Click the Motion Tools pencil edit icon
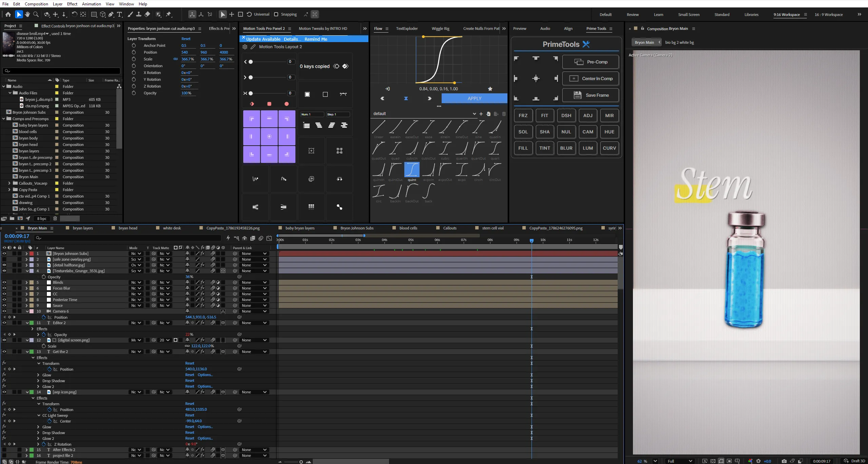 pos(253,47)
